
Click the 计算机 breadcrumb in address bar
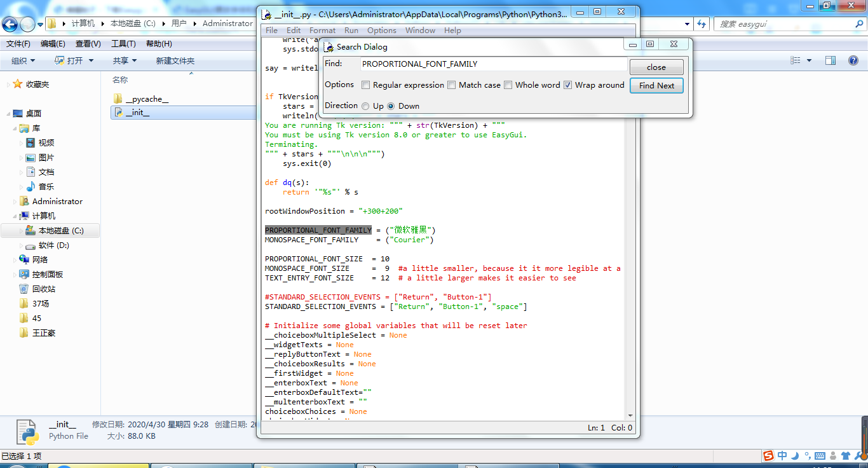[x=83, y=24]
